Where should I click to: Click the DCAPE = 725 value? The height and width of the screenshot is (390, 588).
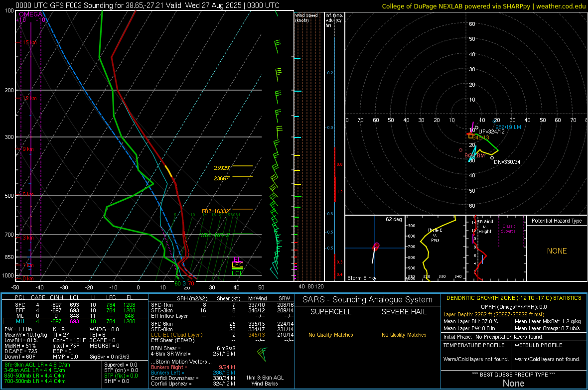point(21,351)
